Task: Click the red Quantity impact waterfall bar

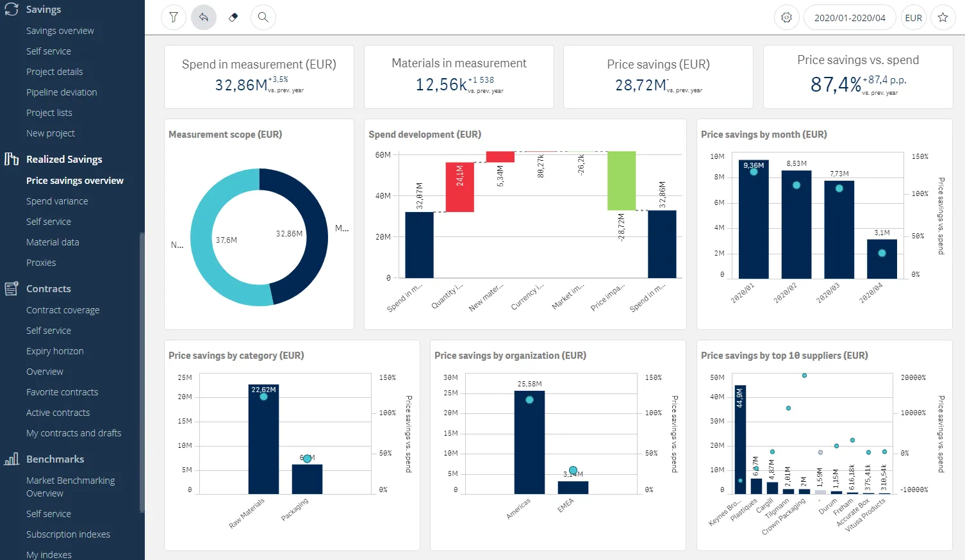Action: pos(459,186)
